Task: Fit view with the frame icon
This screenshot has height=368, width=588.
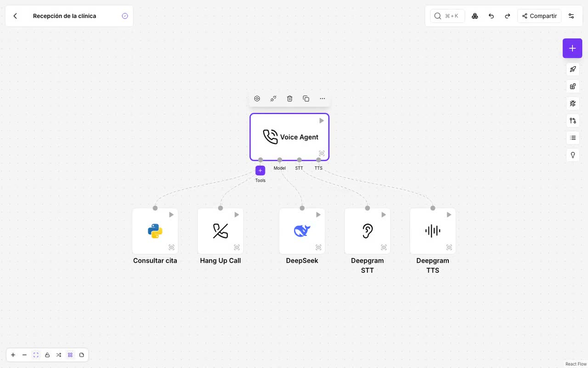Action: [x=36, y=355]
